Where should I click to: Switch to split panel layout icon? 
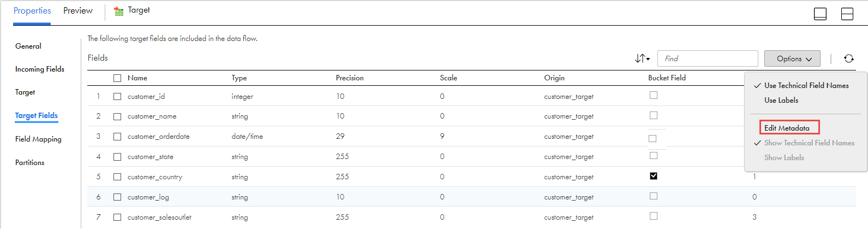coord(847,14)
